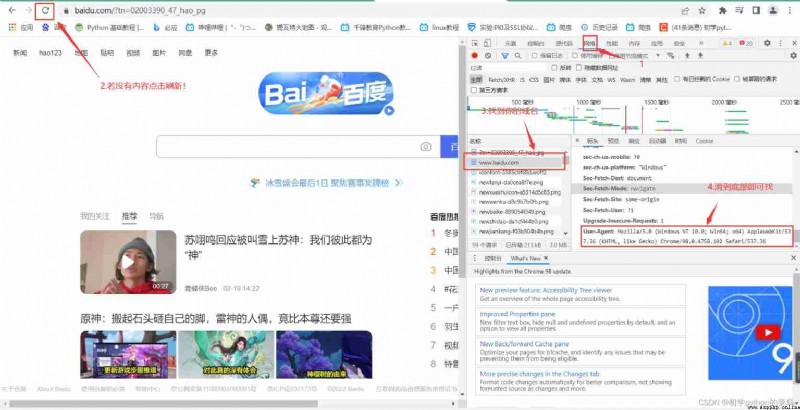Open Chrome three-dot main menu
800x410 pixels.
pyautogui.click(x=791, y=10)
